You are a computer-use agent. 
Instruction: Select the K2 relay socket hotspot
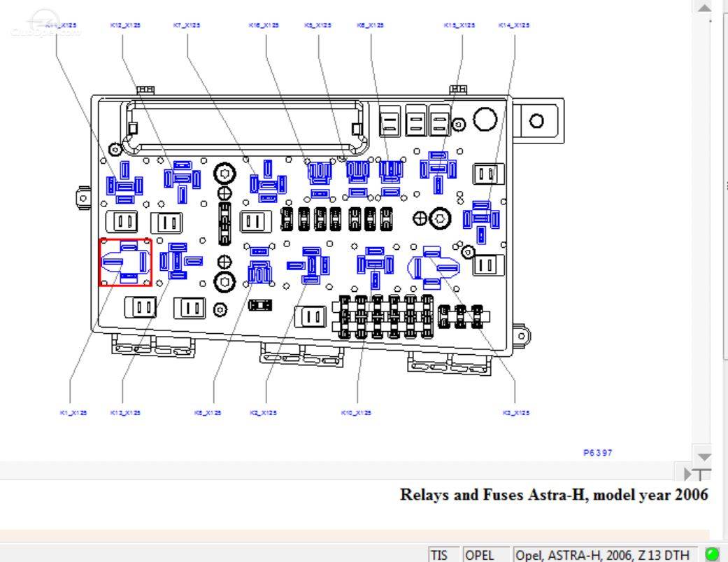pyautogui.click(x=308, y=265)
